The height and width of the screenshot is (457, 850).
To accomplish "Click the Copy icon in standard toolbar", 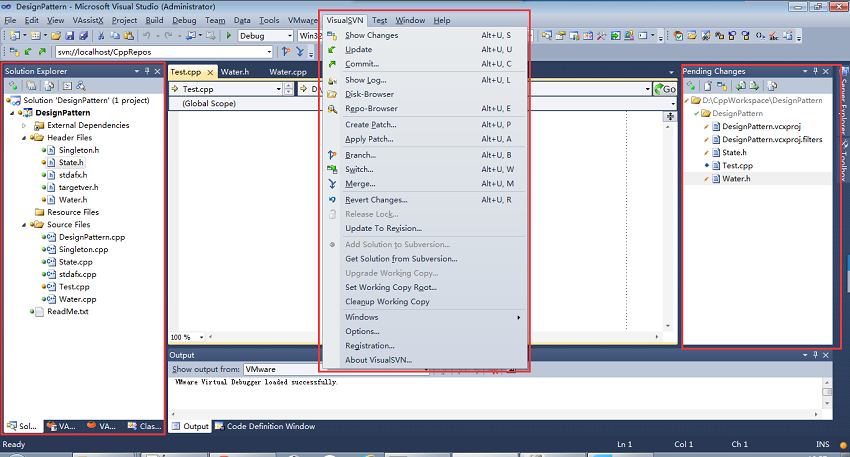I will (115, 36).
